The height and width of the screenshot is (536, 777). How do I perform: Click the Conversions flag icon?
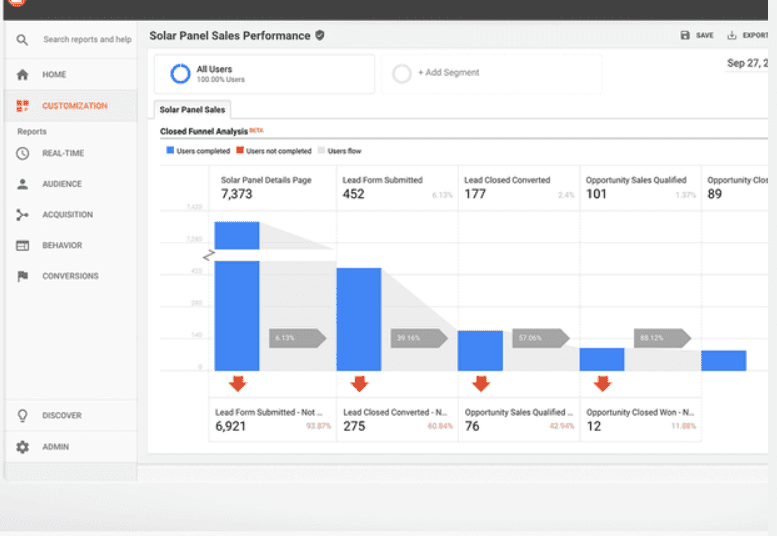click(x=22, y=276)
